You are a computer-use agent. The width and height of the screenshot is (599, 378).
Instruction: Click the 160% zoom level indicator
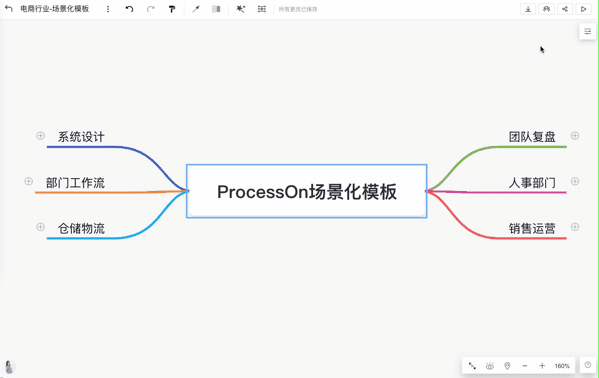tap(562, 366)
